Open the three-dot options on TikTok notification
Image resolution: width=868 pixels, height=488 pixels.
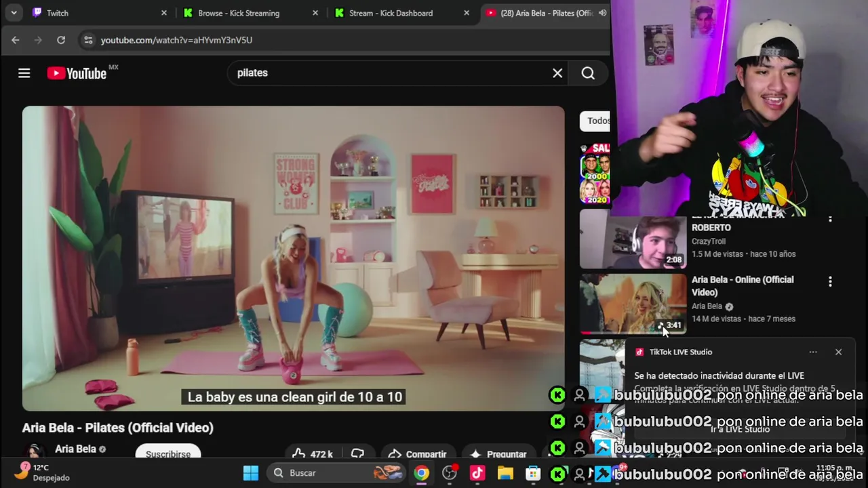(x=813, y=352)
